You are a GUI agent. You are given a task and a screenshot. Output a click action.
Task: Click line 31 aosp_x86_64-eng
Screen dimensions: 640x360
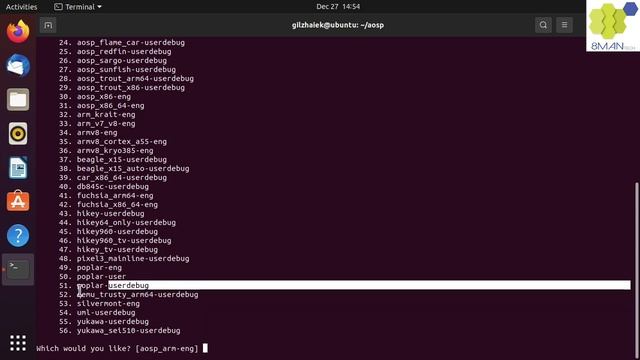click(101, 105)
